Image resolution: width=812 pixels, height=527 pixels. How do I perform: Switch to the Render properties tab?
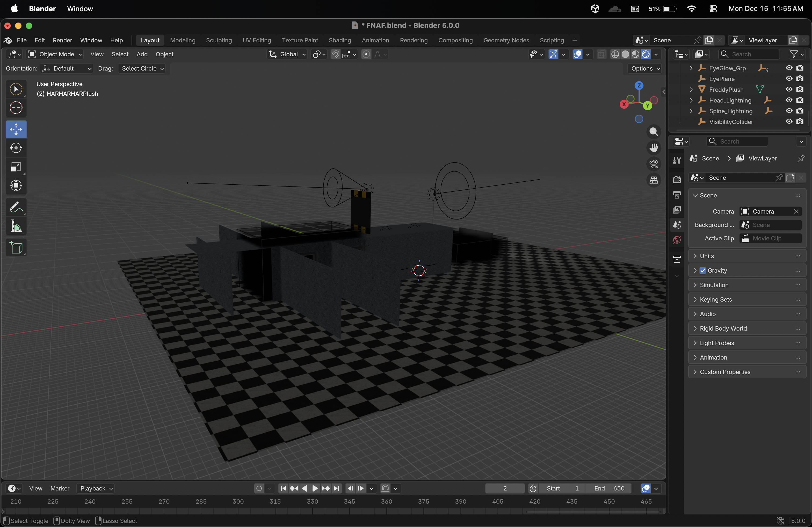677,180
